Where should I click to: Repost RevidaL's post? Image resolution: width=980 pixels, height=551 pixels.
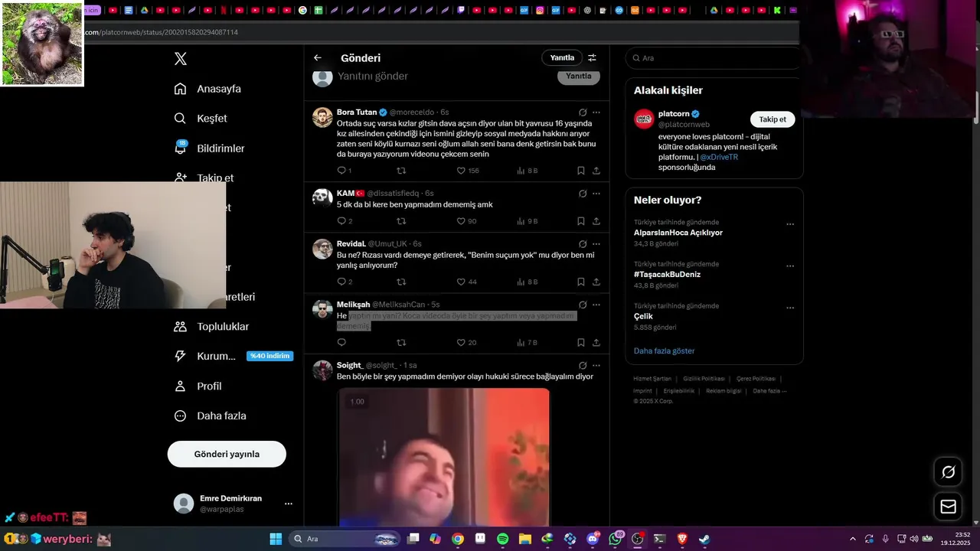click(x=401, y=282)
